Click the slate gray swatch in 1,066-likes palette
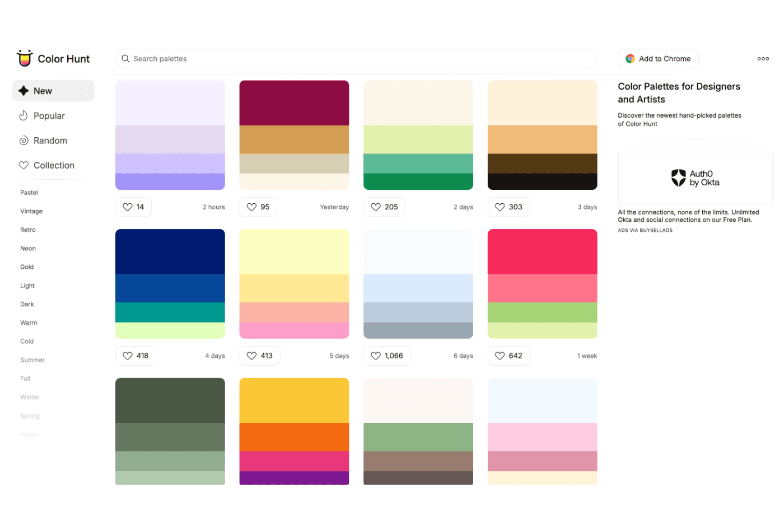Screen dimensions: 784x532 click(418, 330)
